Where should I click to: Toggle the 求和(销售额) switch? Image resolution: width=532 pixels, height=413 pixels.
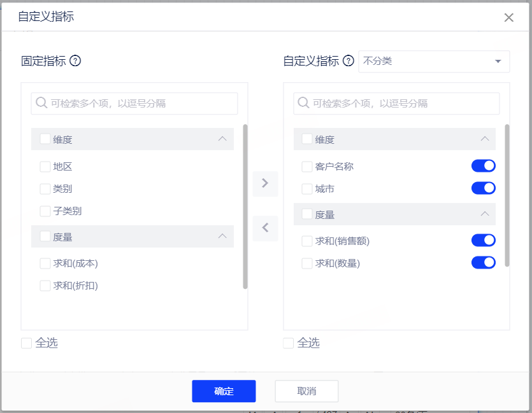tap(483, 241)
